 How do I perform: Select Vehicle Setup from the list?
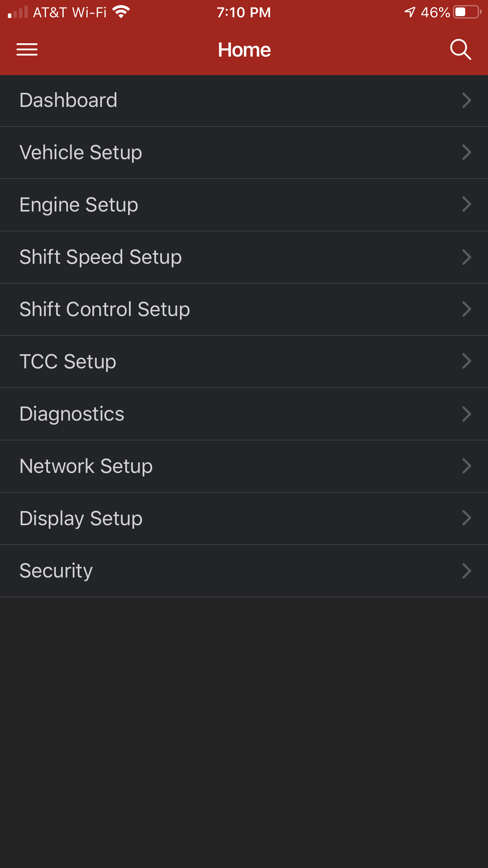coord(81,153)
